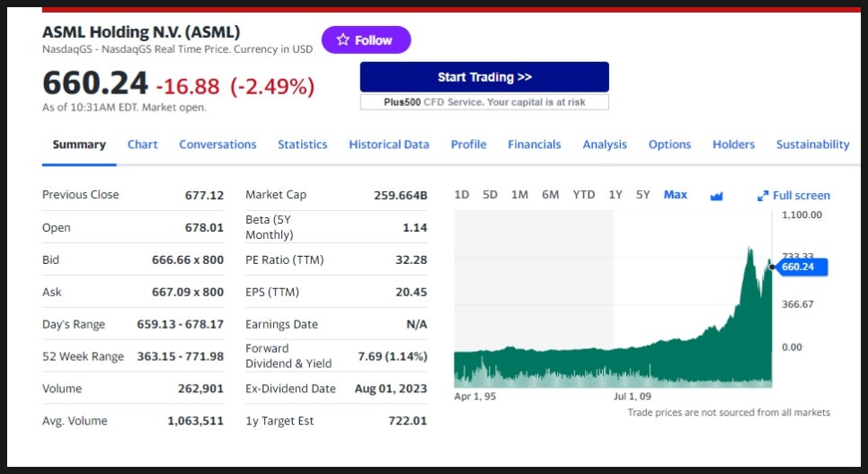Screen dimensions: 868x474
Task: Click the trade prices disclaimer note
Action: (x=729, y=413)
